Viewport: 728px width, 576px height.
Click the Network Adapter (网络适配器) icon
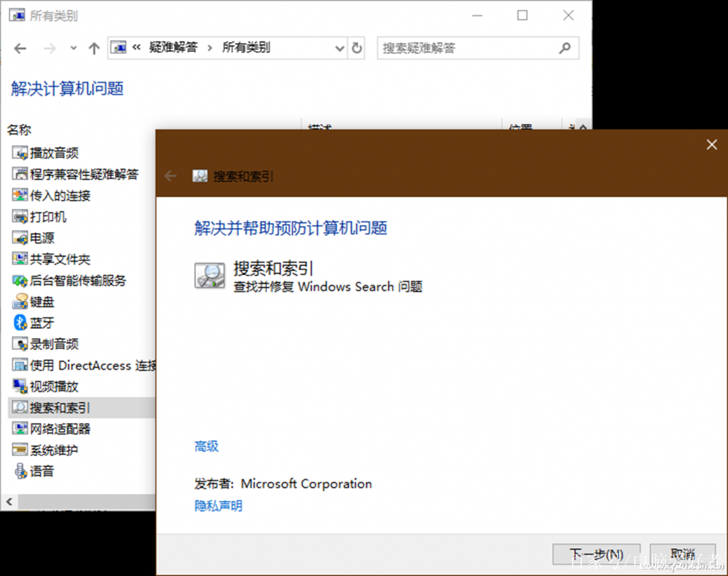pos(21,429)
